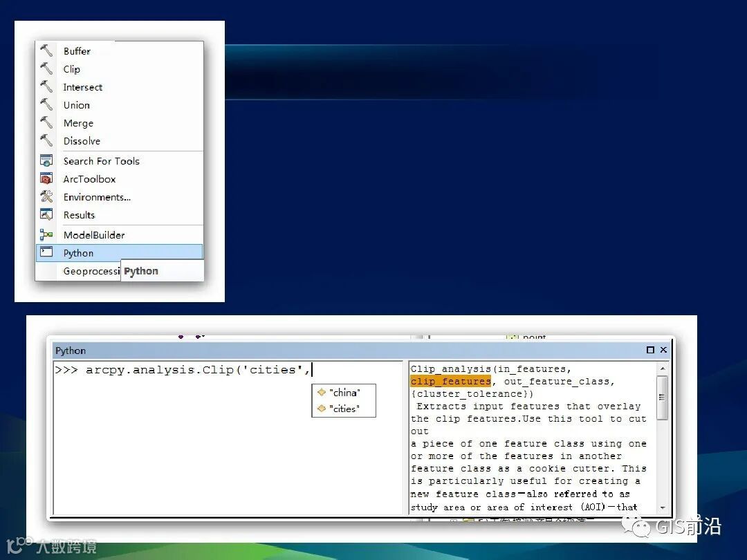This screenshot has width=747, height=560.
Task: Click the ModelBuilder diagram icon
Action: click(46, 234)
